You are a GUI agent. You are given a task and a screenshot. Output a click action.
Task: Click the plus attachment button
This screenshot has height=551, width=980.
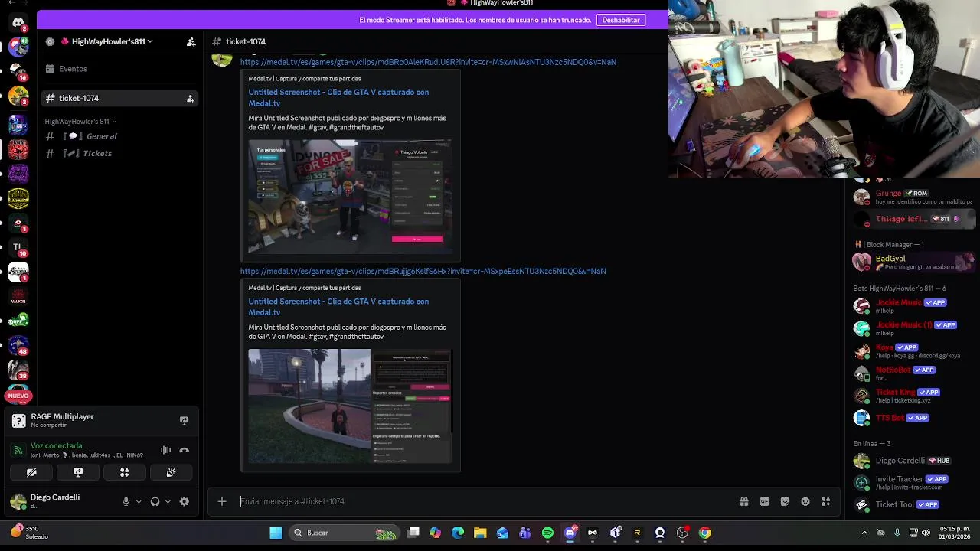tap(222, 501)
